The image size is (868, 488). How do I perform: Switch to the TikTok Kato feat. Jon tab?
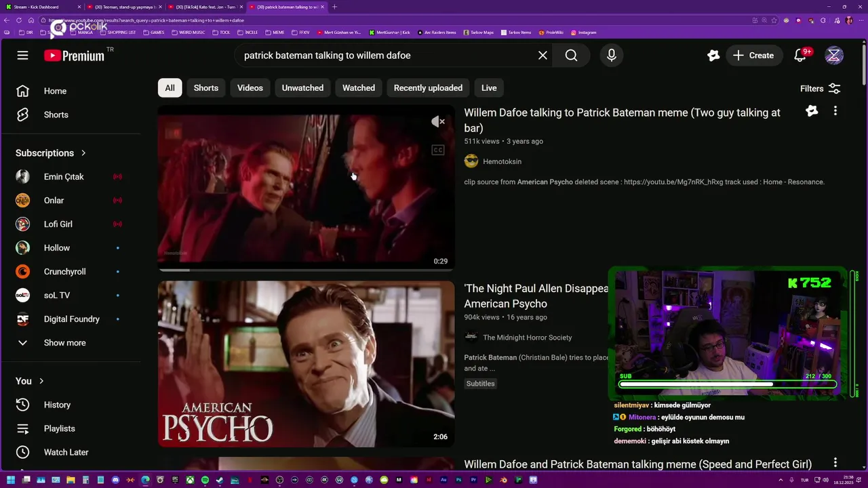coord(205,7)
